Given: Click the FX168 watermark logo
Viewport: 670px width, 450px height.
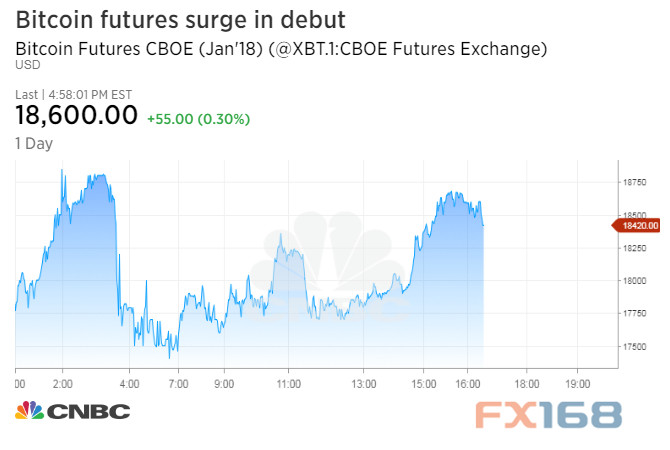Looking at the screenshot, I should tap(549, 415).
